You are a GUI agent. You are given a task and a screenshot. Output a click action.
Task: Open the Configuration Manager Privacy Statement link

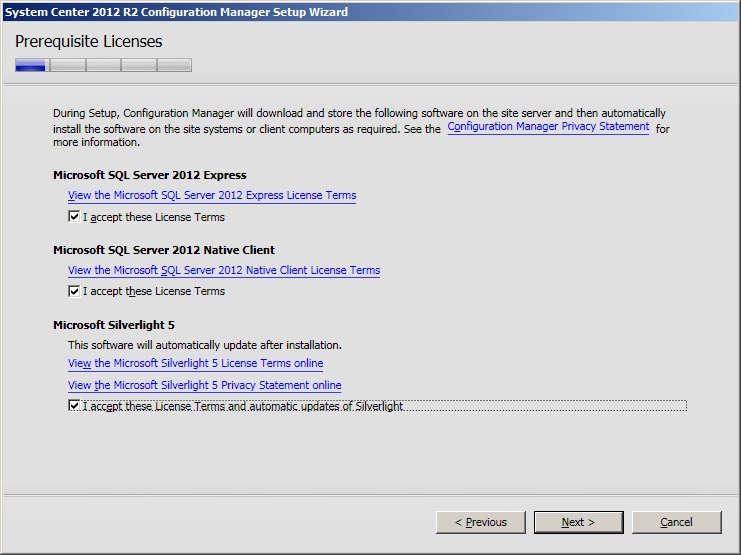(548, 127)
